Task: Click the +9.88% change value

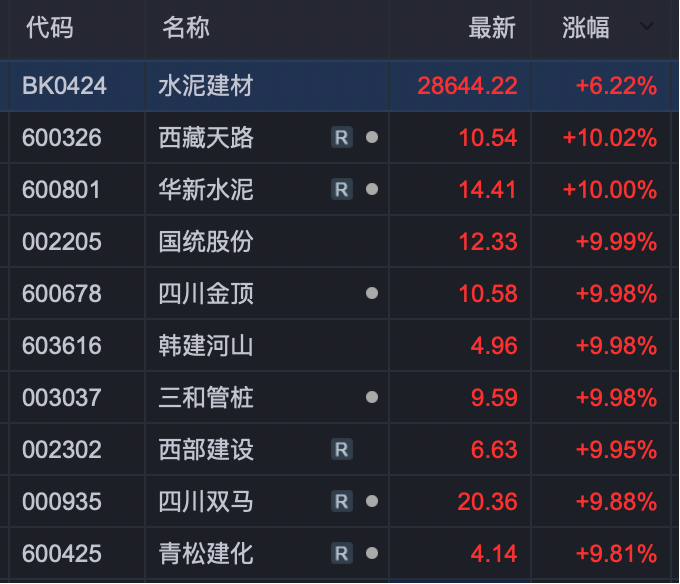Action: click(616, 502)
